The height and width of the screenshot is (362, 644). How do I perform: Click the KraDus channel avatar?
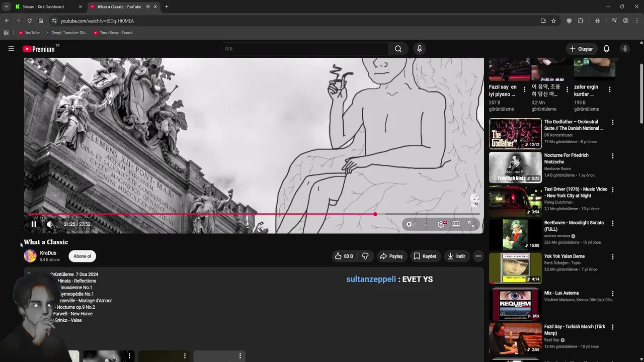(30, 256)
